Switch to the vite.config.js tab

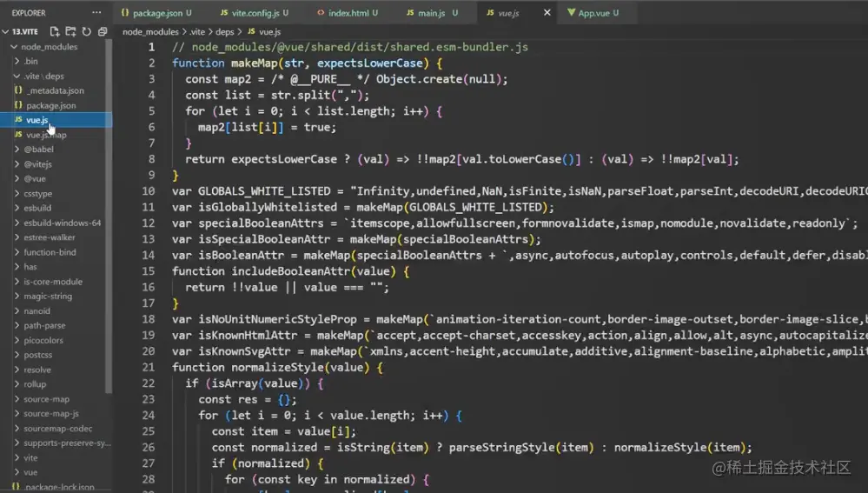pos(254,13)
